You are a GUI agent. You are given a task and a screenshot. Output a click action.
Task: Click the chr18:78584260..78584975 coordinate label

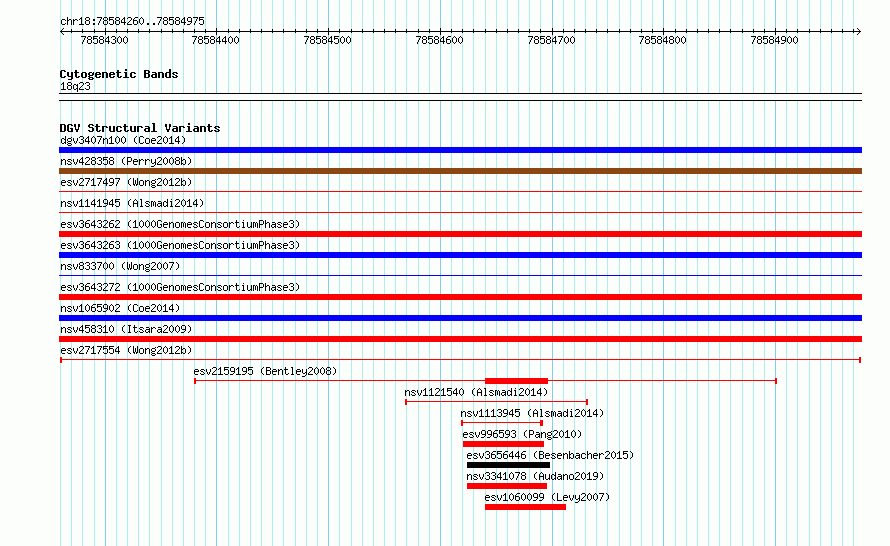pos(132,21)
